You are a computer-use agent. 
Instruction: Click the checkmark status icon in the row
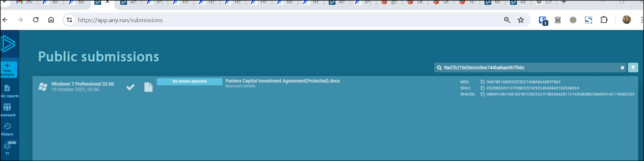[130, 87]
